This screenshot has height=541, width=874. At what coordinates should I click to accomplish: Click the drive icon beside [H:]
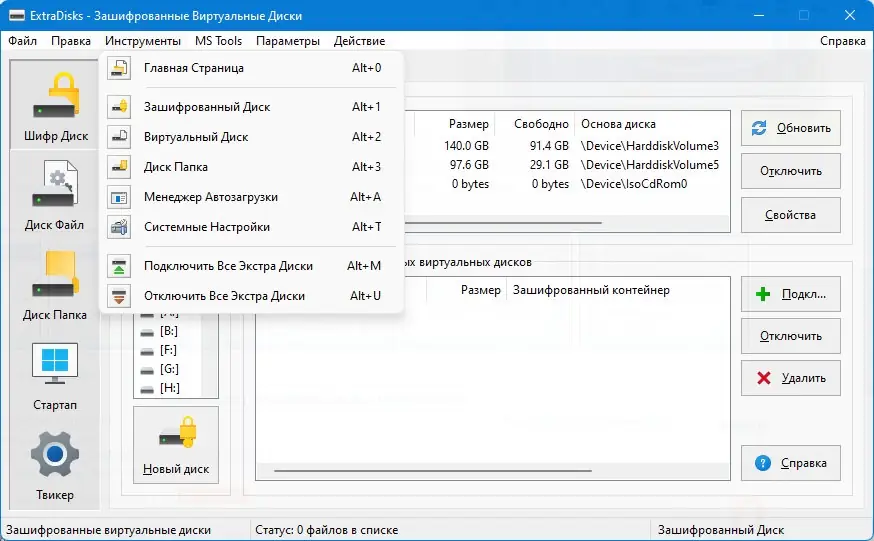147,389
